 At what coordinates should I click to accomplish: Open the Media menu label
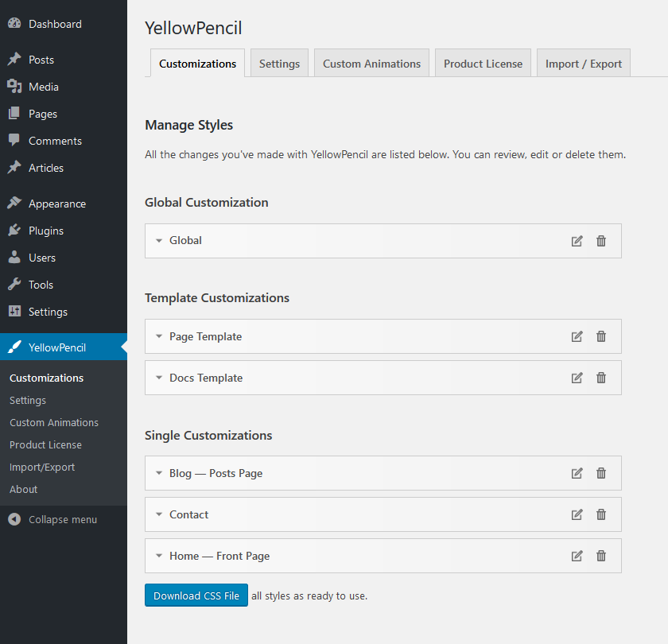point(44,87)
